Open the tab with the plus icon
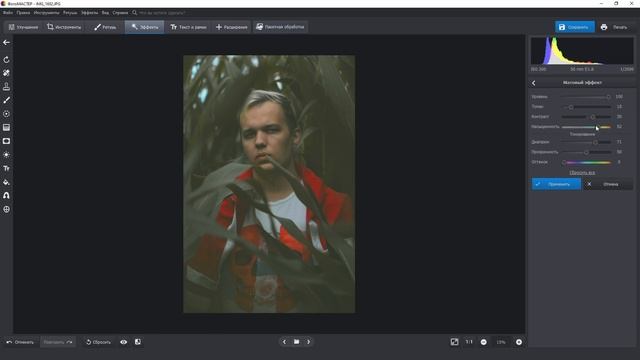This screenshot has width=640, height=360. (231, 27)
